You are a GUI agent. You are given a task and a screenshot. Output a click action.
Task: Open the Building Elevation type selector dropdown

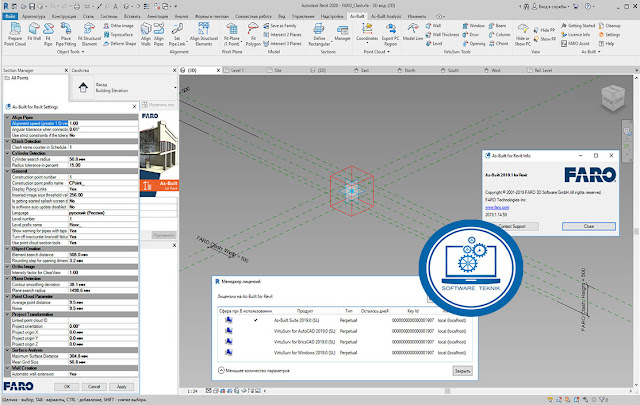(175, 87)
